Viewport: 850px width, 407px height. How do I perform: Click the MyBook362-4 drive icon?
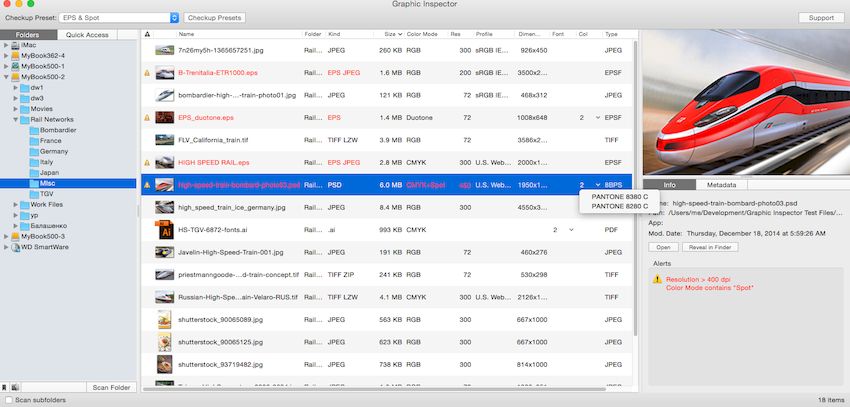(x=15, y=56)
